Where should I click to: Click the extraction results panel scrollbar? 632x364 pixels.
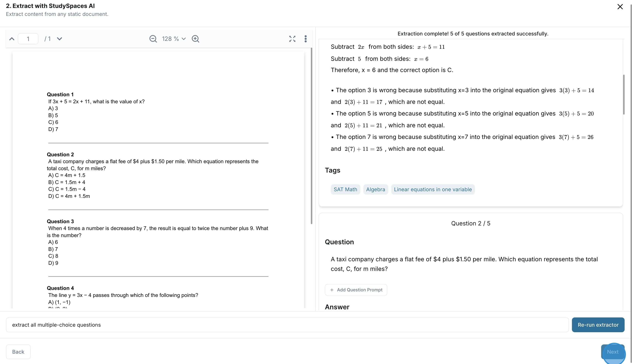(624, 94)
